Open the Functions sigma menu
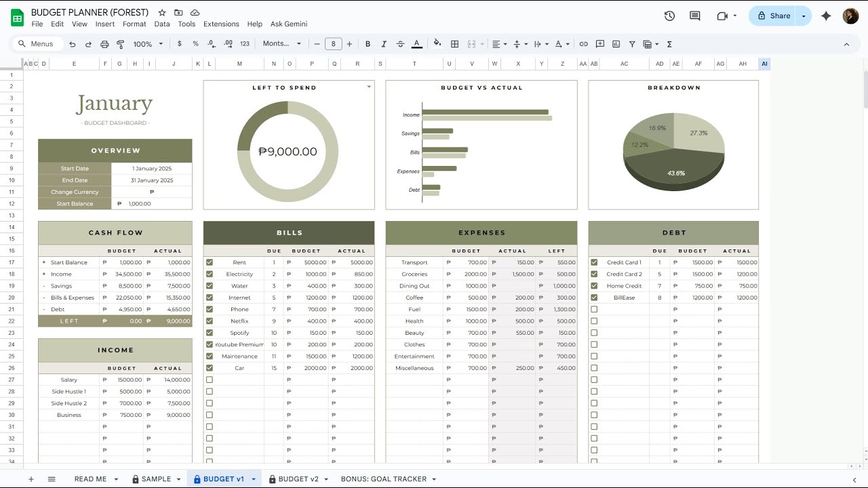Viewport: 868px width, 488px height. pos(669,44)
